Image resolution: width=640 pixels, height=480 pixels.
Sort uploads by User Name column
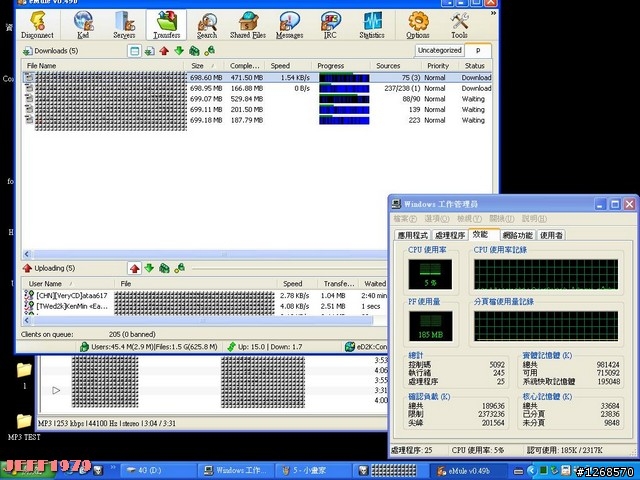tap(68, 284)
